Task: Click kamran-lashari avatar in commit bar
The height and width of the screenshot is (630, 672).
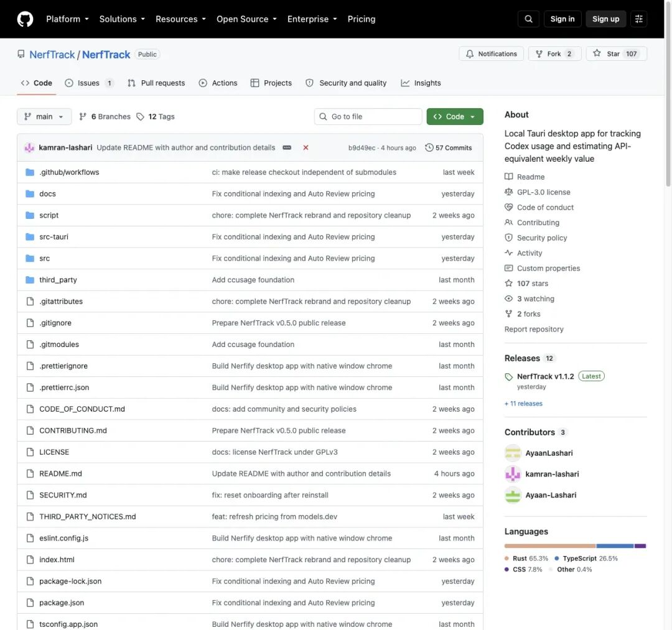Action: click(29, 148)
